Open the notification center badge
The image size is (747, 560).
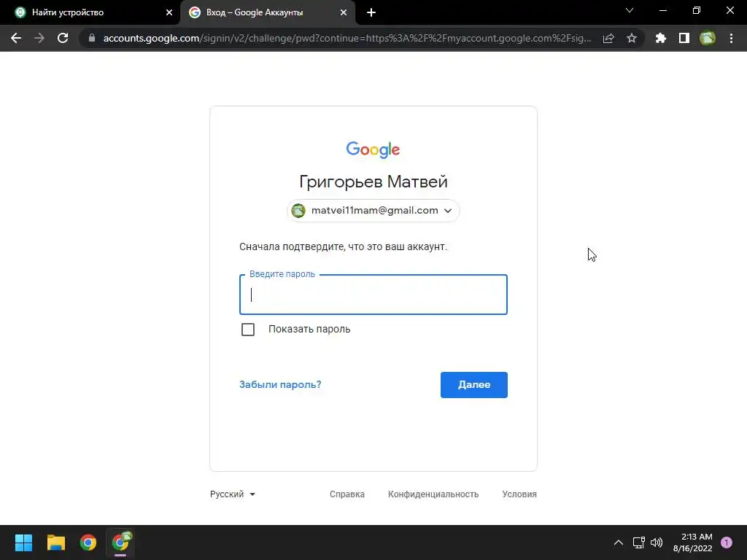click(x=727, y=542)
